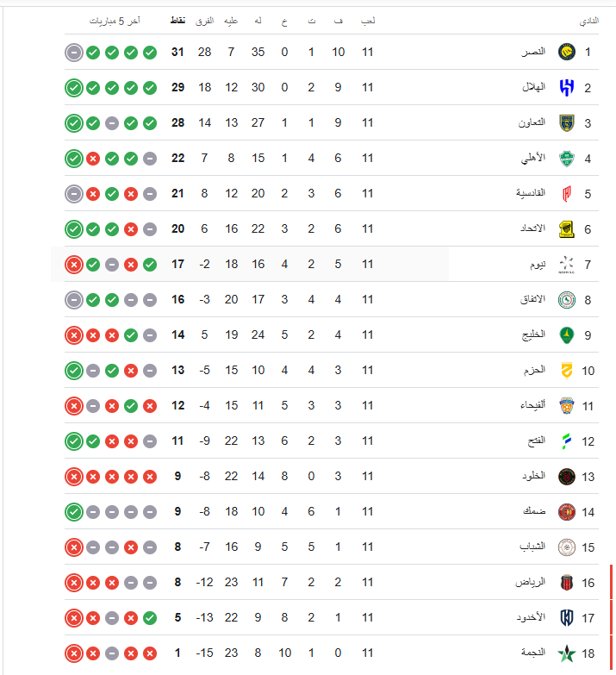Open the Al Riyadh (الرياض) club crest

(566, 582)
